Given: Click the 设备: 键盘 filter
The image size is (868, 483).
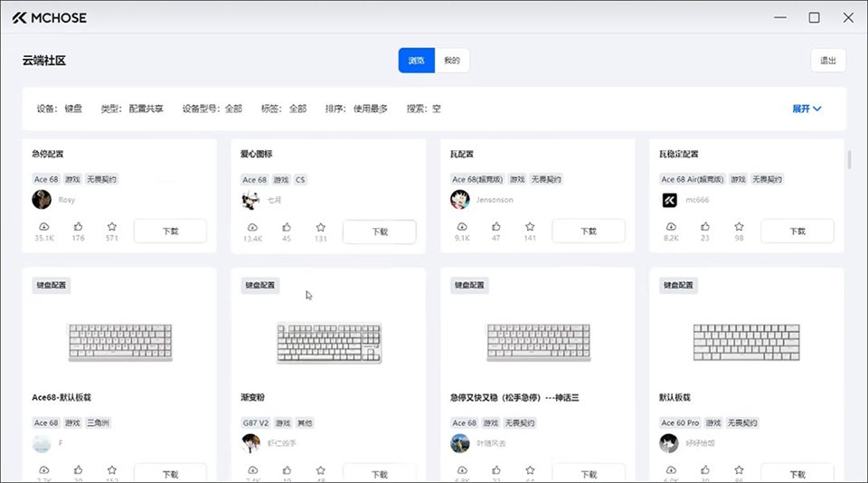Looking at the screenshot, I should click(x=60, y=109).
